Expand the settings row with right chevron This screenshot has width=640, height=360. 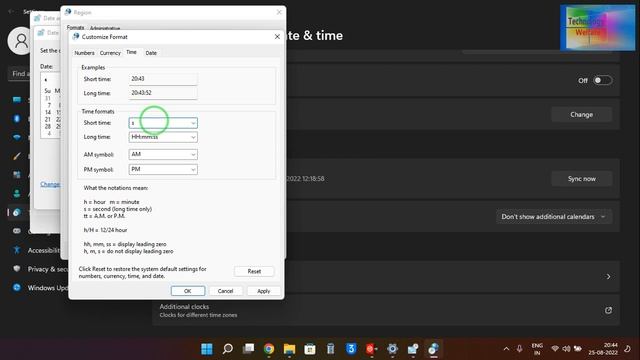[608, 276]
